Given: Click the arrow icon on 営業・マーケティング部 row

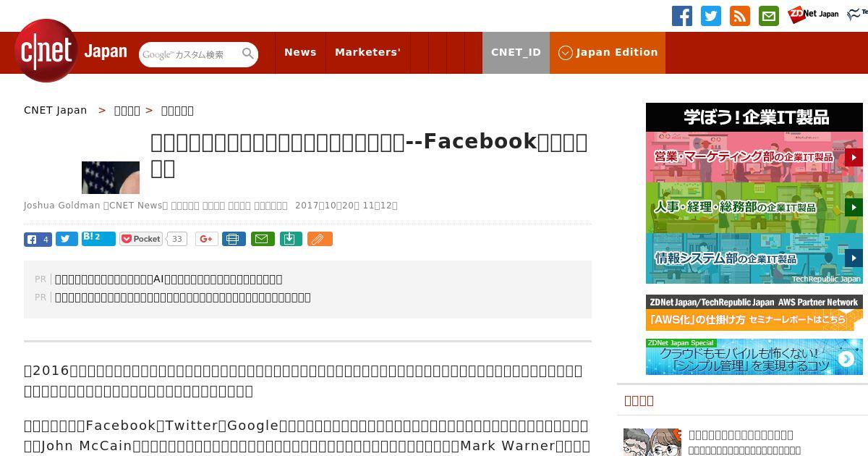Looking at the screenshot, I should (854, 157).
